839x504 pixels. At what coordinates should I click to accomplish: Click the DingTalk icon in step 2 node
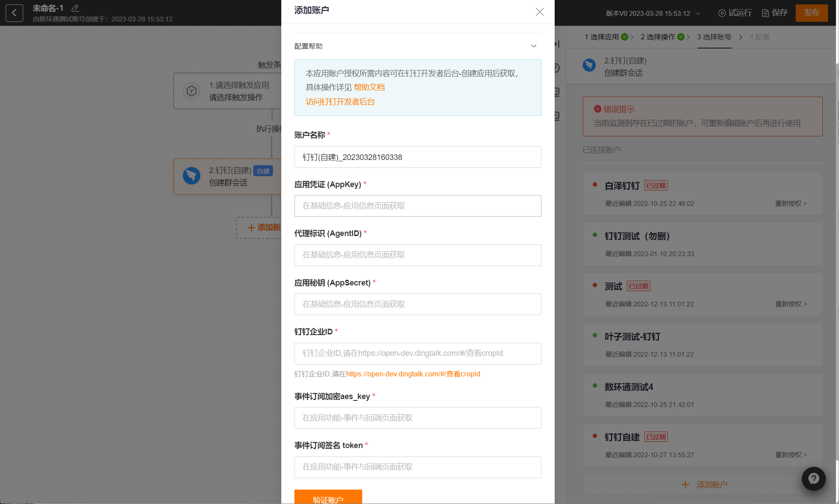192,176
